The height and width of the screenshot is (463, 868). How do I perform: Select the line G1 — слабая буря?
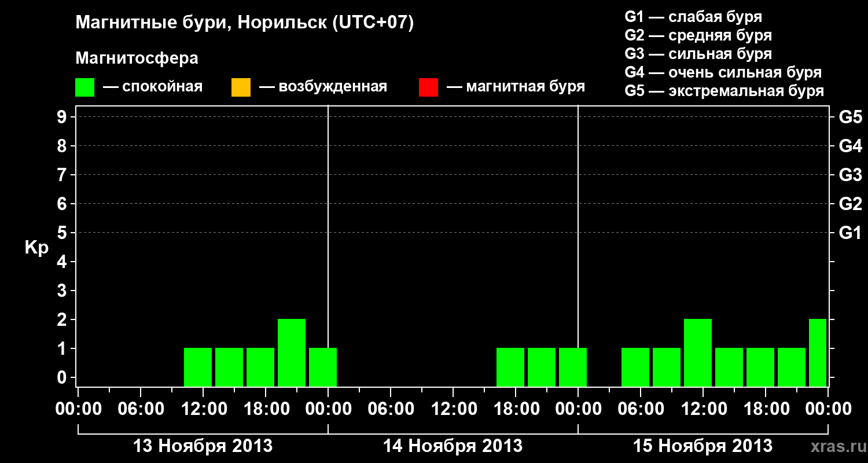click(693, 16)
